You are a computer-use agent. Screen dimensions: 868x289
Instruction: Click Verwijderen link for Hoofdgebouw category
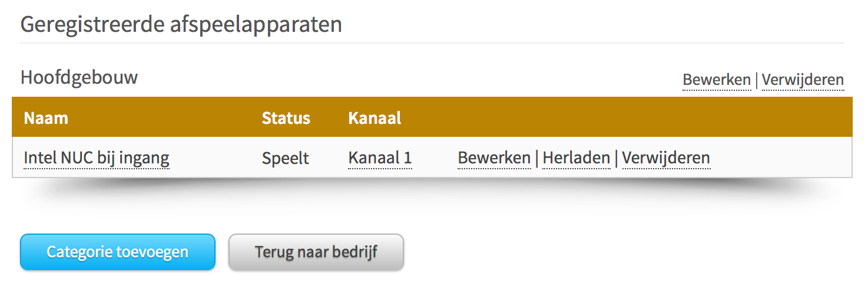coord(803,80)
